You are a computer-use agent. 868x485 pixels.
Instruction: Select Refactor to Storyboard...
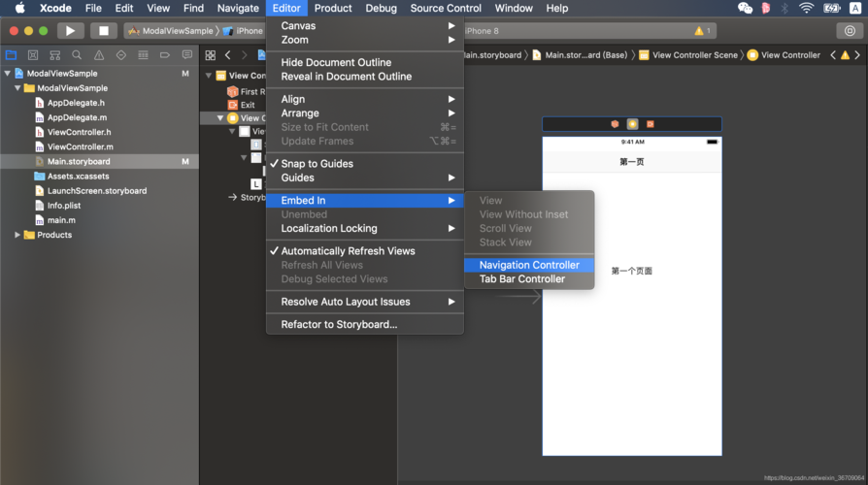point(365,325)
